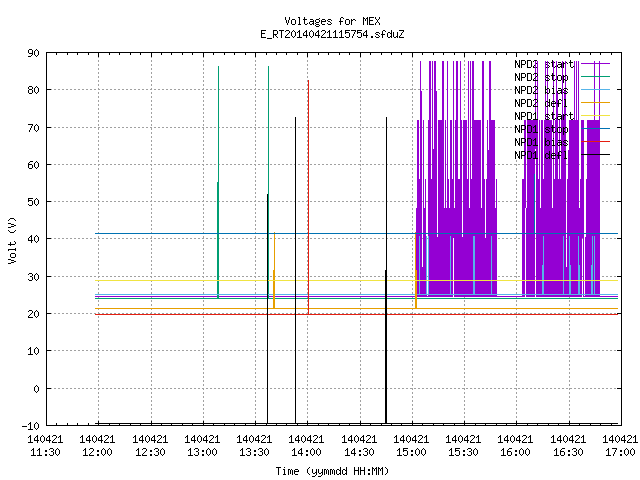The height and width of the screenshot is (480, 640).
Task: Click the 'Voltages for MEX' chart title
Action: (332, 21)
